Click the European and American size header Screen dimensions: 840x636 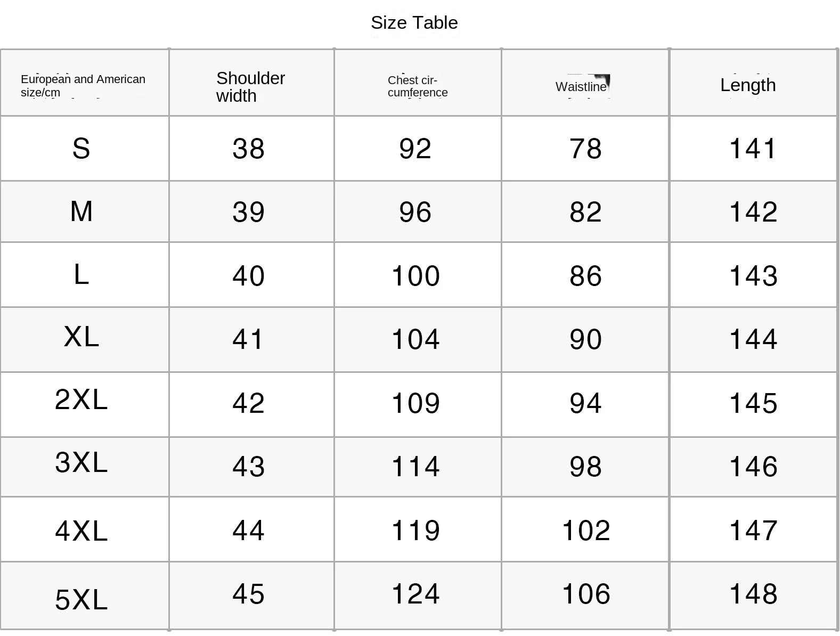click(83, 86)
